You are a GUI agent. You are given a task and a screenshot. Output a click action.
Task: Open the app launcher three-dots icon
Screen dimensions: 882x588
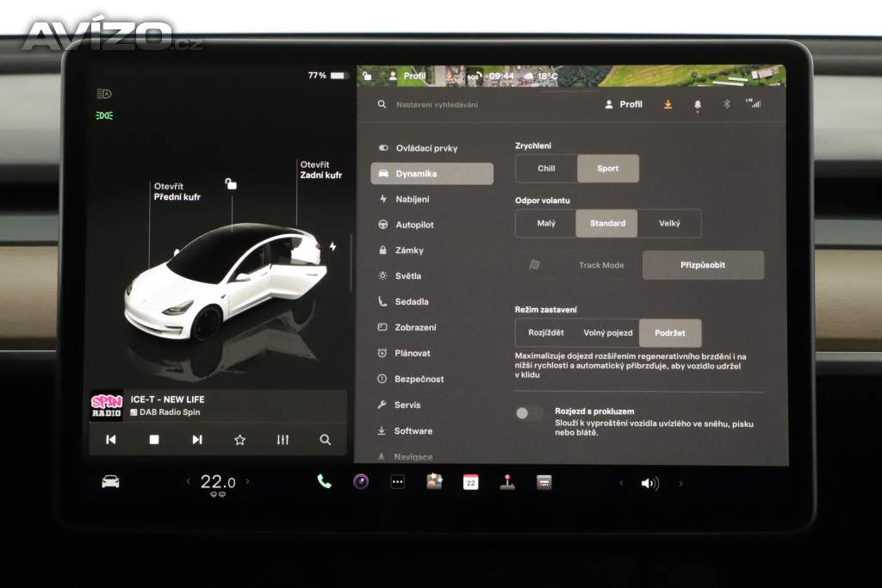coord(398,482)
